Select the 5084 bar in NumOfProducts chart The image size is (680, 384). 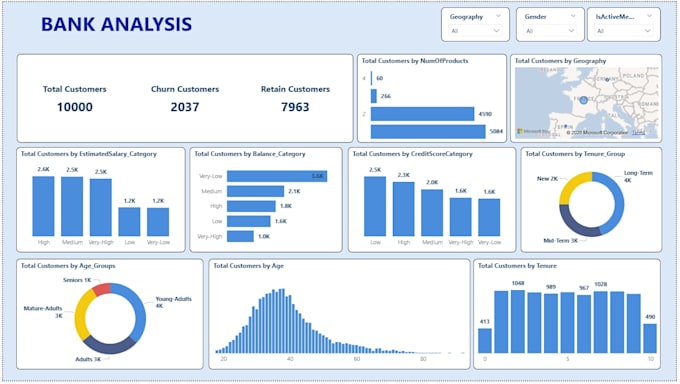tap(428, 131)
